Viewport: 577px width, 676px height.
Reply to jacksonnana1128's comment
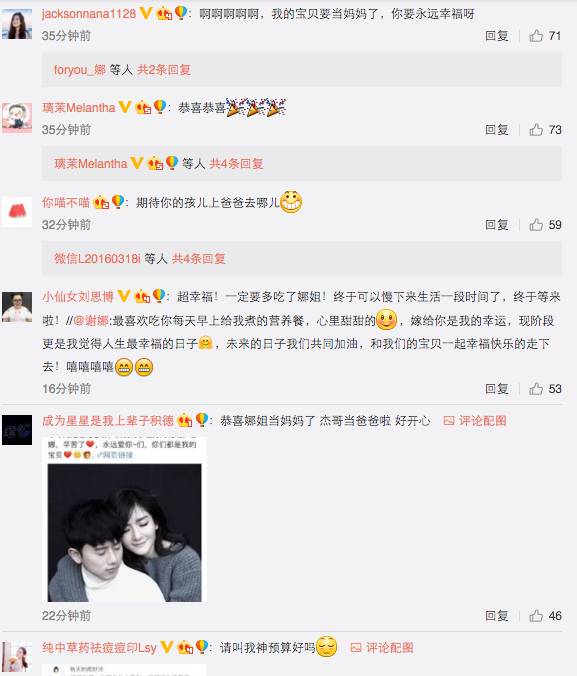[x=497, y=36]
